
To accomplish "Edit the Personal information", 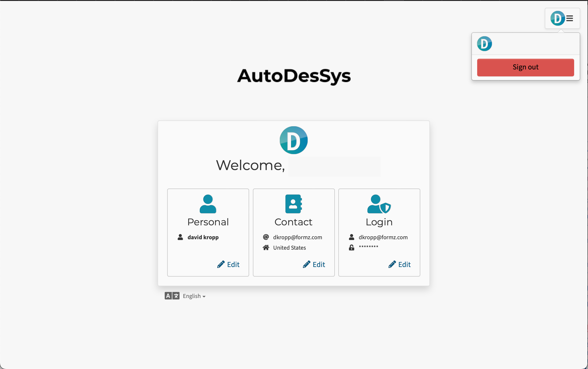I will click(228, 264).
